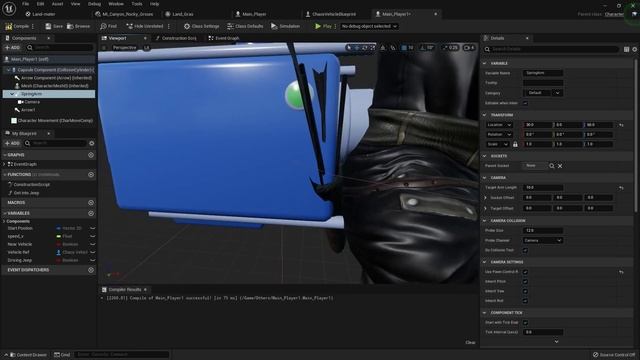Toggle Inherit Pitch checkbox

coord(525,282)
